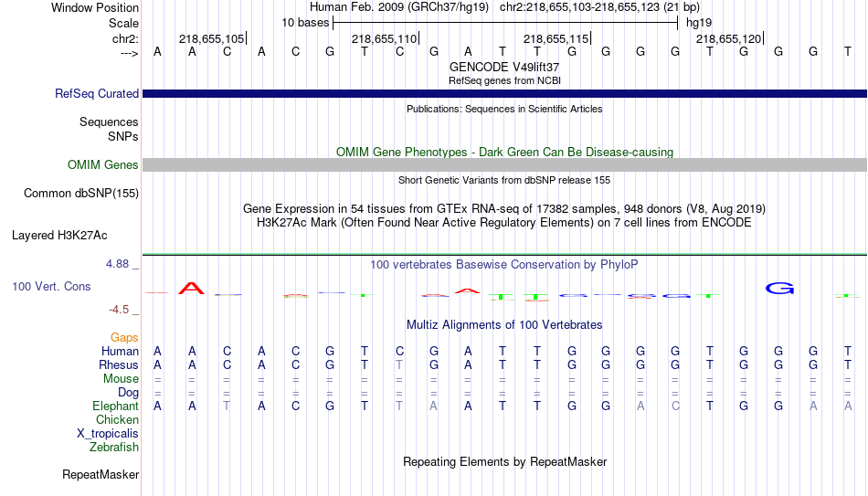Click the Human species row label
Screen dimensions: 868x496
pos(120,351)
